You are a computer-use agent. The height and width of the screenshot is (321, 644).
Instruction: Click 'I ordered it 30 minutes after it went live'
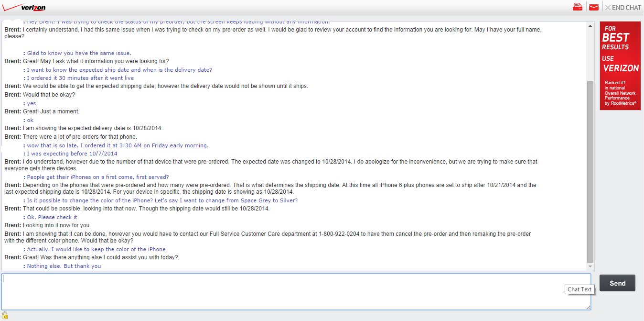point(80,78)
